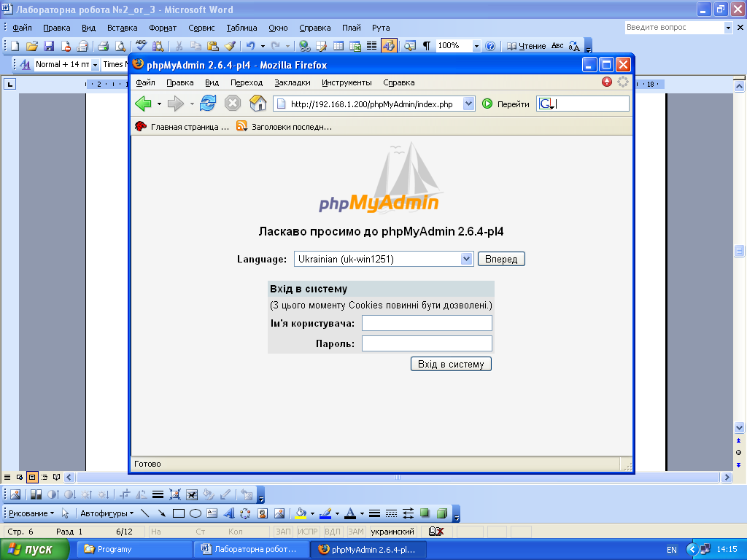Open the Programy folder taskbar button
747x560 pixels.
[x=135, y=550]
